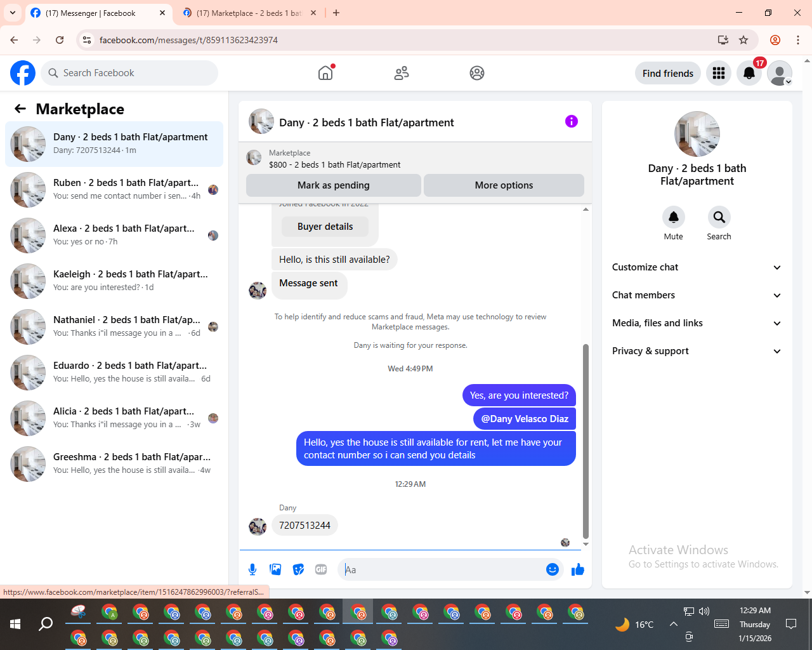Expand Media, files and links section
The height and width of the screenshot is (650, 812).
click(697, 323)
